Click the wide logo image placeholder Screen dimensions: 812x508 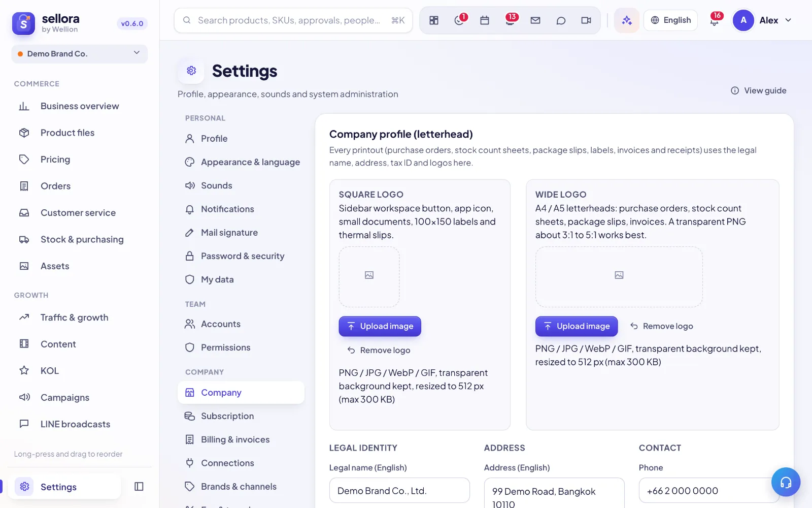(x=619, y=277)
